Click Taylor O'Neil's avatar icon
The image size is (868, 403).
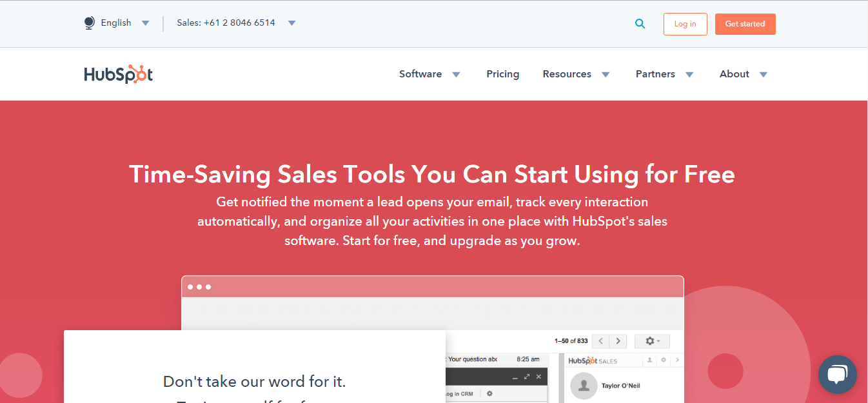coord(584,385)
